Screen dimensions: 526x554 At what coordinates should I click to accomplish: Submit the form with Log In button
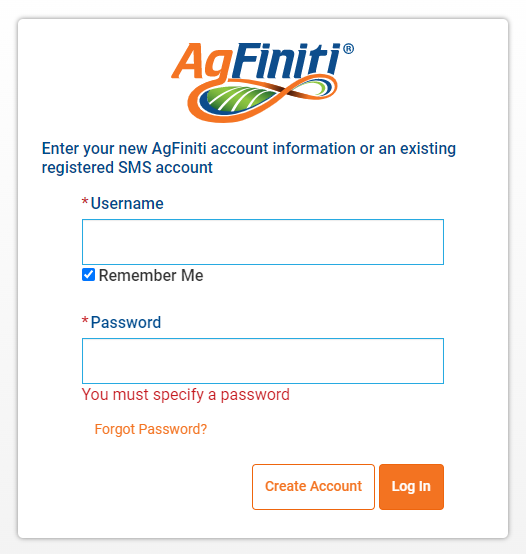coord(411,487)
